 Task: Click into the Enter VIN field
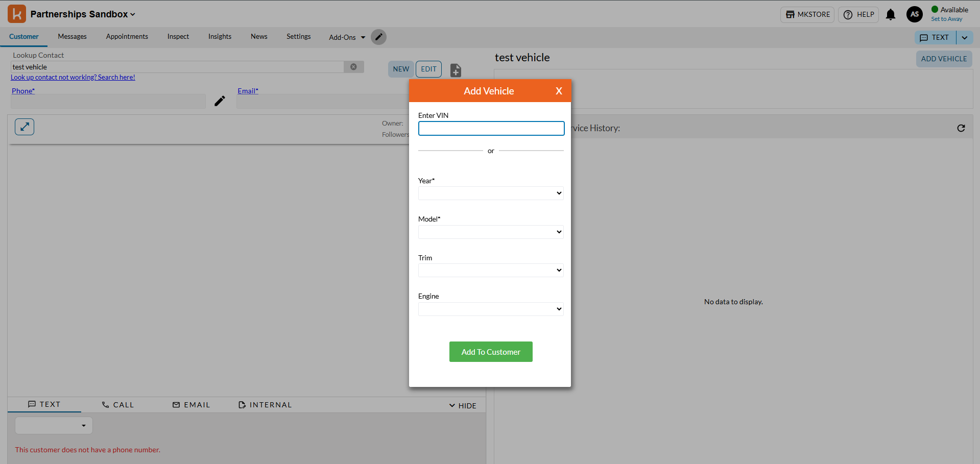point(491,128)
